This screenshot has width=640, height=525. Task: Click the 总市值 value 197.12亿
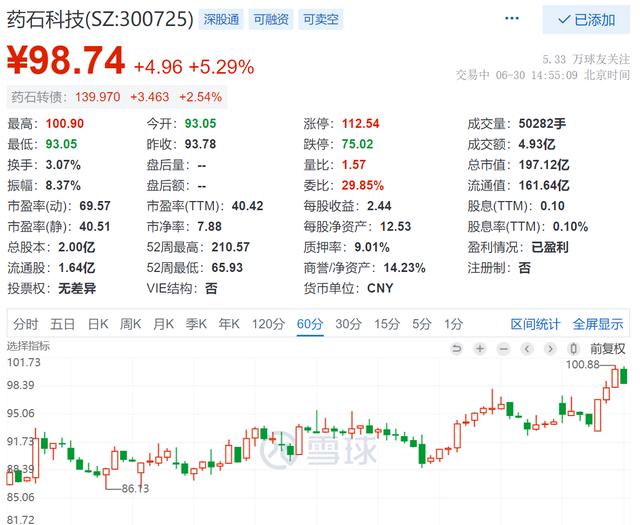(544, 165)
